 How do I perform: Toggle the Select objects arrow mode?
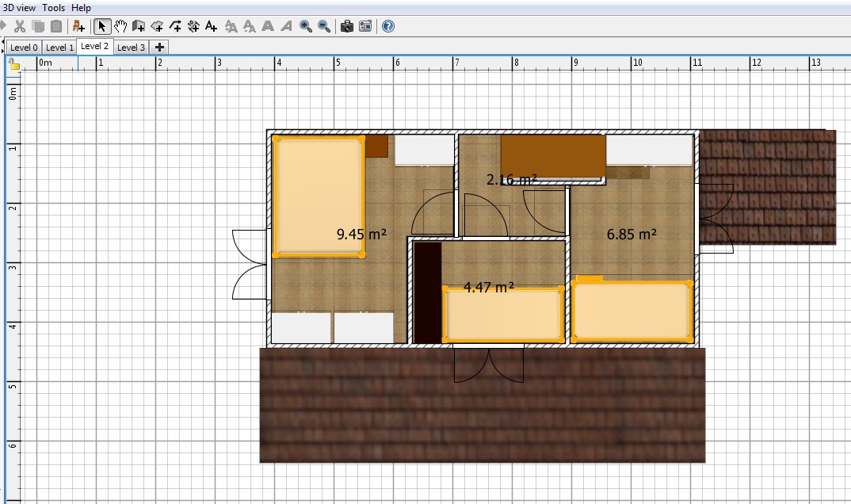pyautogui.click(x=101, y=26)
